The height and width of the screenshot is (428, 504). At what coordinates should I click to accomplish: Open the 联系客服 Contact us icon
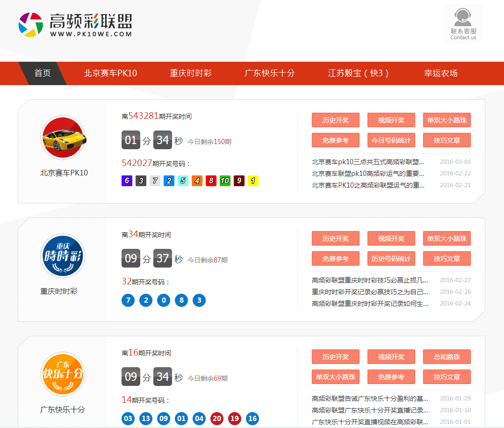pos(463,23)
